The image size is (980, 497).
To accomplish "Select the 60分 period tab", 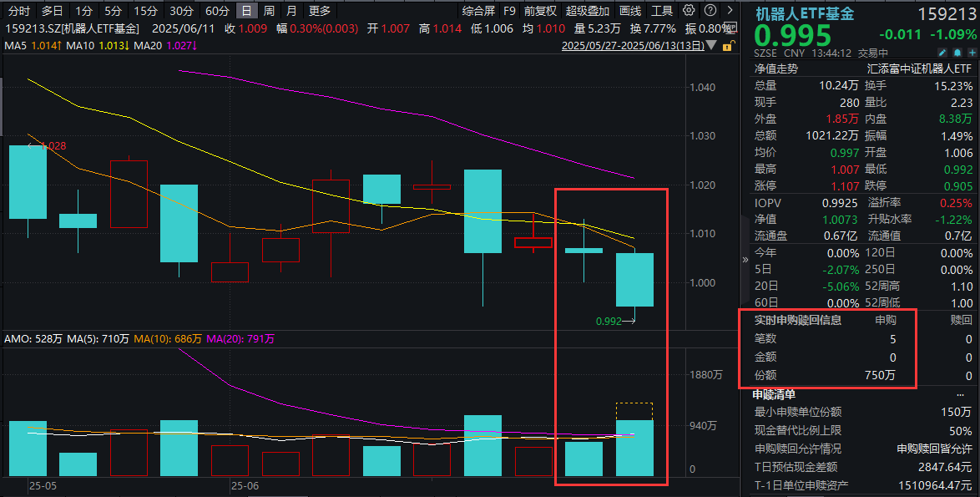I will [x=217, y=11].
